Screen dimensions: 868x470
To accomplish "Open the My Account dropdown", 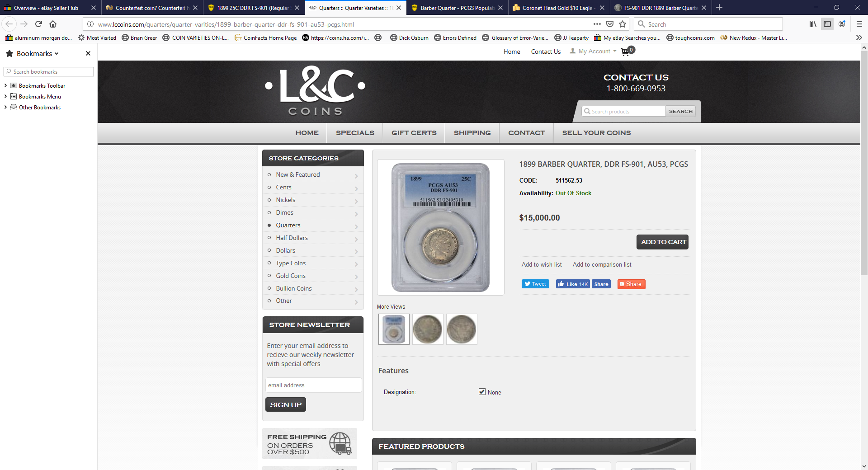I will (594, 52).
